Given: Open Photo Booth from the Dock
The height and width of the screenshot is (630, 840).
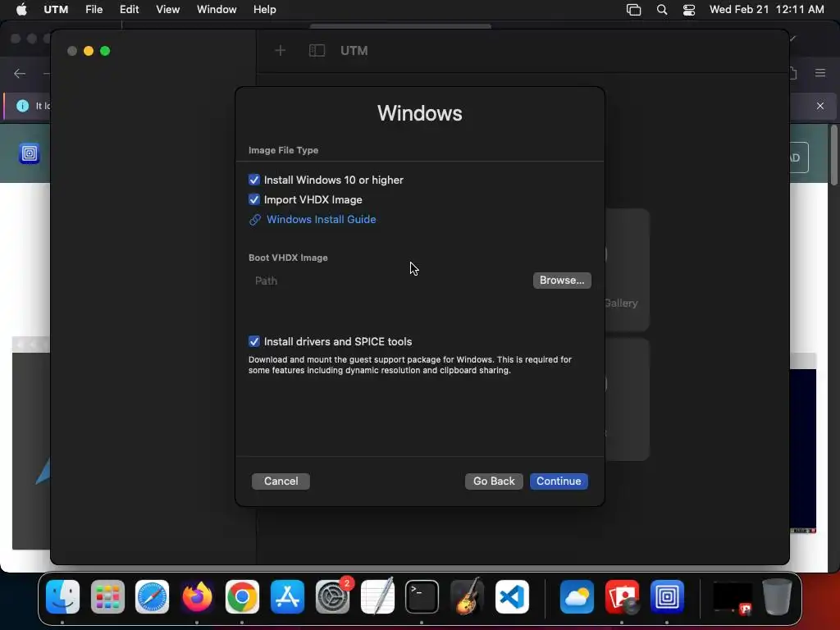Looking at the screenshot, I should point(622,596).
